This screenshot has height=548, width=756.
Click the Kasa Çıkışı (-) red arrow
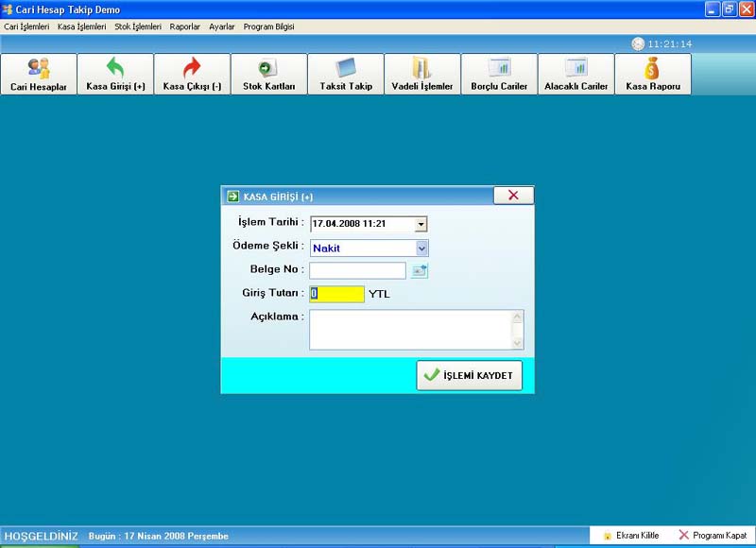point(192,69)
